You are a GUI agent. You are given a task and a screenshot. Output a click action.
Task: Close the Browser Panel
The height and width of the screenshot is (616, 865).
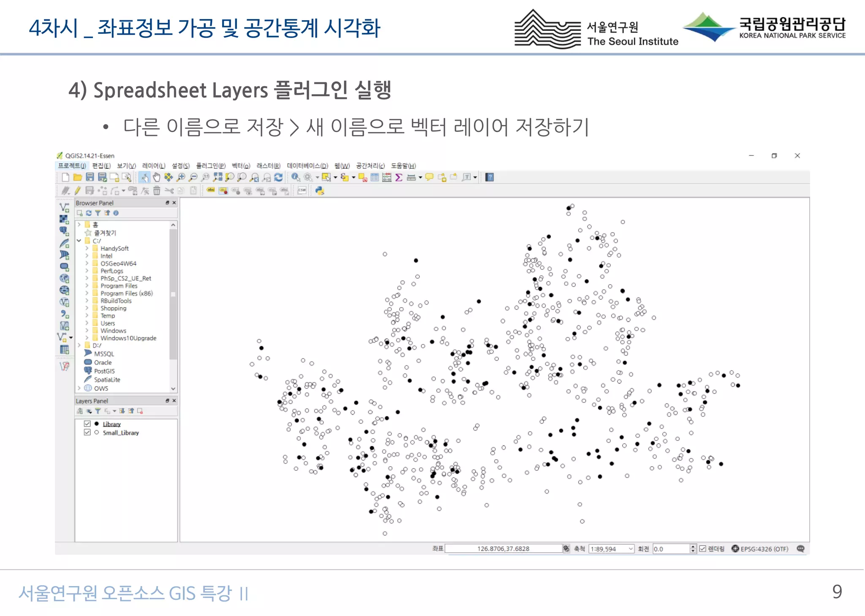click(x=174, y=203)
